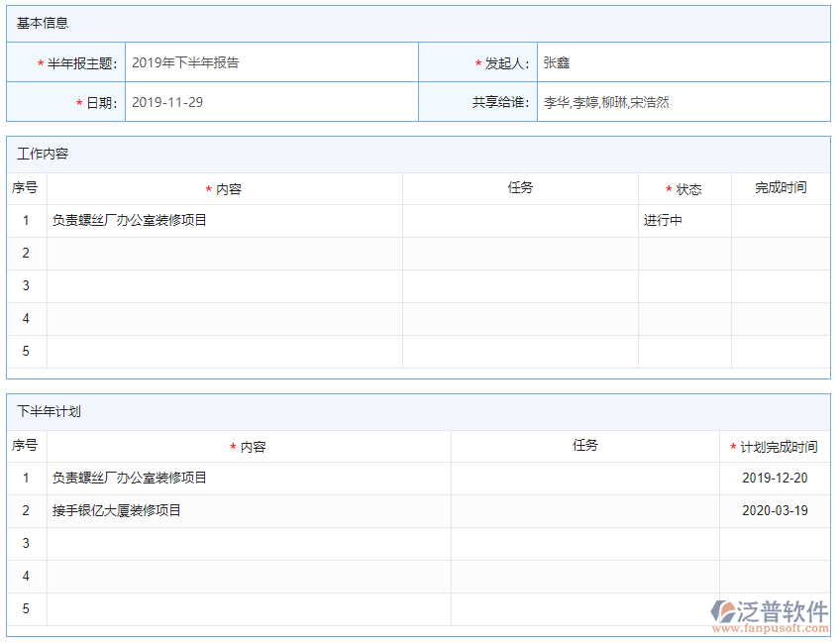Collapse the 下半年计划 section header
839x644 pixels.
[44, 410]
